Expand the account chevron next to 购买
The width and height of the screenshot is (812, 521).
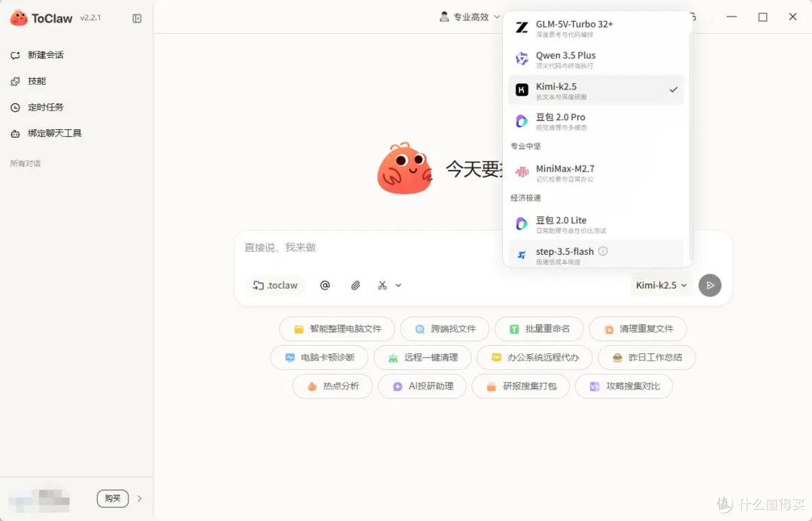click(139, 498)
